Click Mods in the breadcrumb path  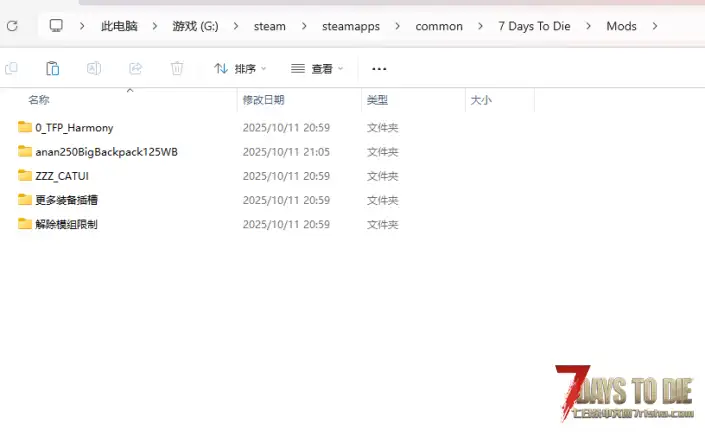click(x=621, y=26)
